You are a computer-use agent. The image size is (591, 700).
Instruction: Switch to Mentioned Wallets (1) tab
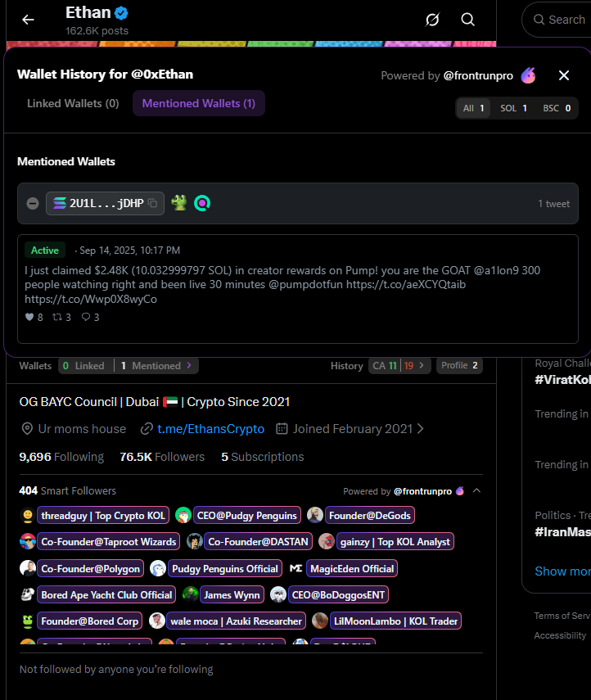pos(199,104)
